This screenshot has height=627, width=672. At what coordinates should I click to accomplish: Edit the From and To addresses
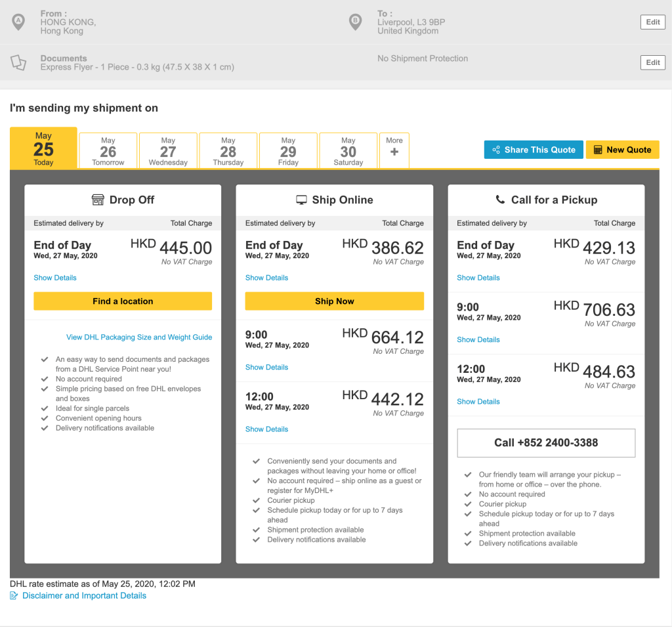tap(653, 22)
